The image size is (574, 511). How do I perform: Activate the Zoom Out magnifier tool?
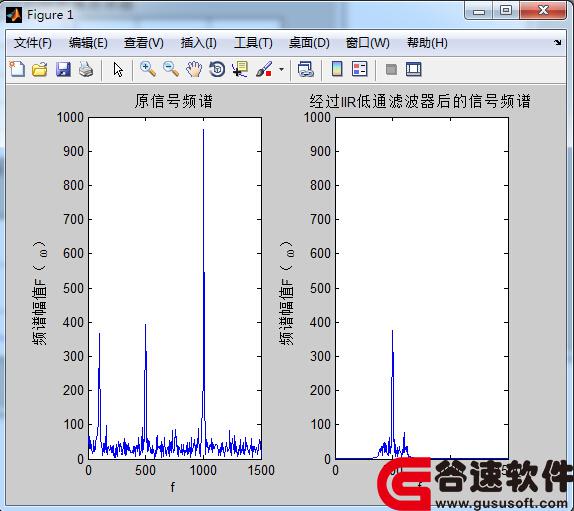[171, 69]
